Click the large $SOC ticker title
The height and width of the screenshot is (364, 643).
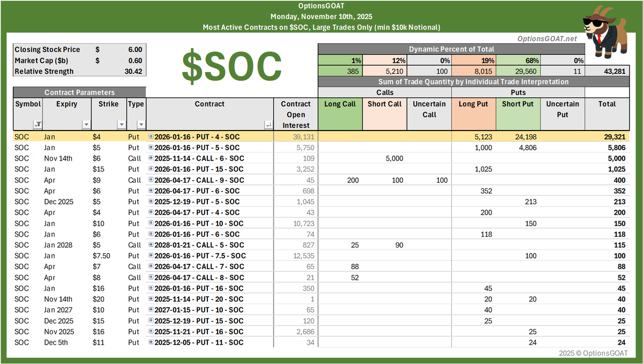231,66
